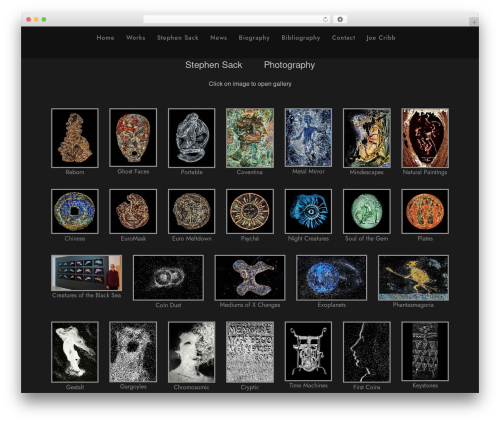This screenshot has height=423, width=500.
Task: Open the Euro Meltdown gallery image
Action: tap(192, 211)
